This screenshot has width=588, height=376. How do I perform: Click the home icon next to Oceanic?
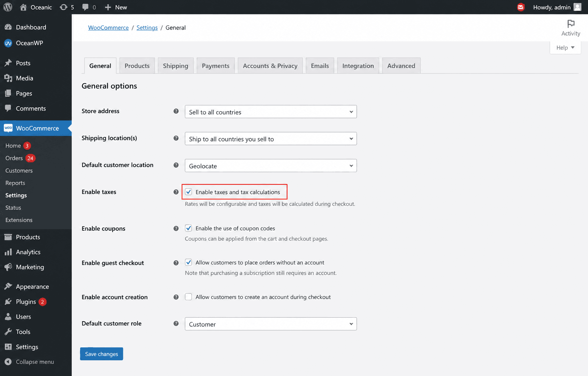pyautogui.click(x=23, y=7)
